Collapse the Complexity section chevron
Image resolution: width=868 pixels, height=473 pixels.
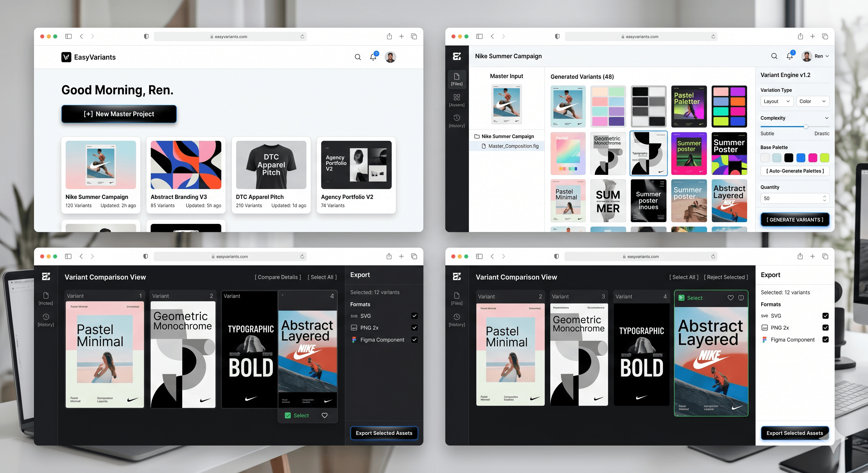[x=827, y=118]
